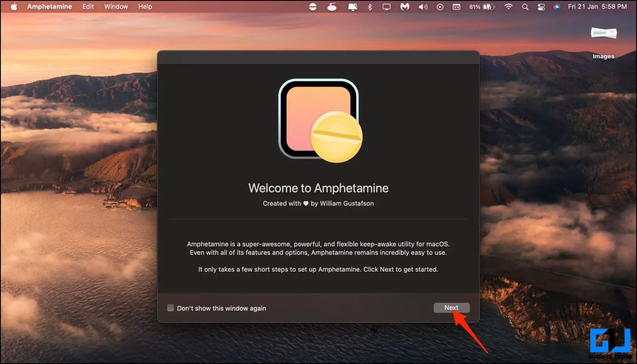
Task: Click the Amphetamine app logo image
Action: click(320, 121)
